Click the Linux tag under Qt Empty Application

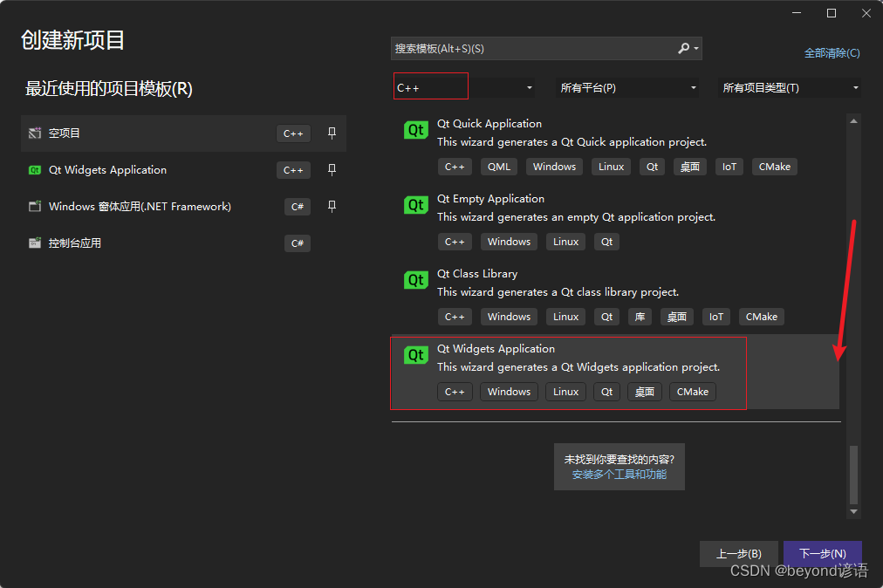click(566, 242)
